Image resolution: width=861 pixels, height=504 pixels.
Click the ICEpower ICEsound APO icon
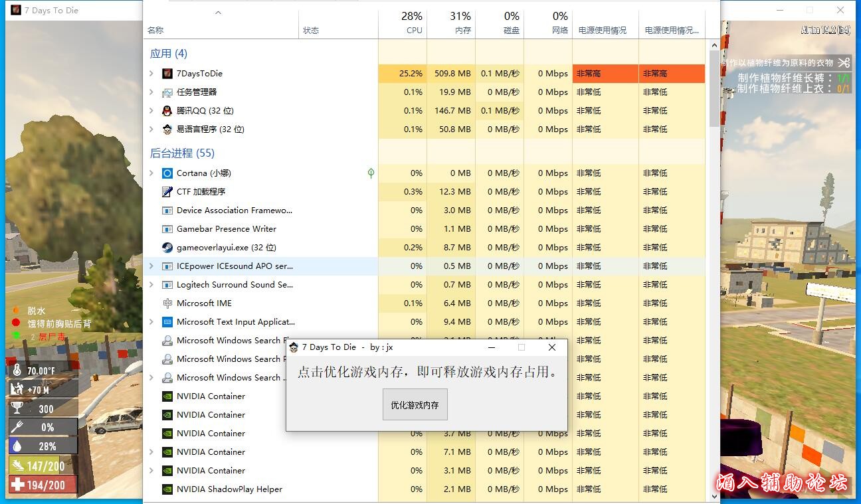tap(167, 266)
